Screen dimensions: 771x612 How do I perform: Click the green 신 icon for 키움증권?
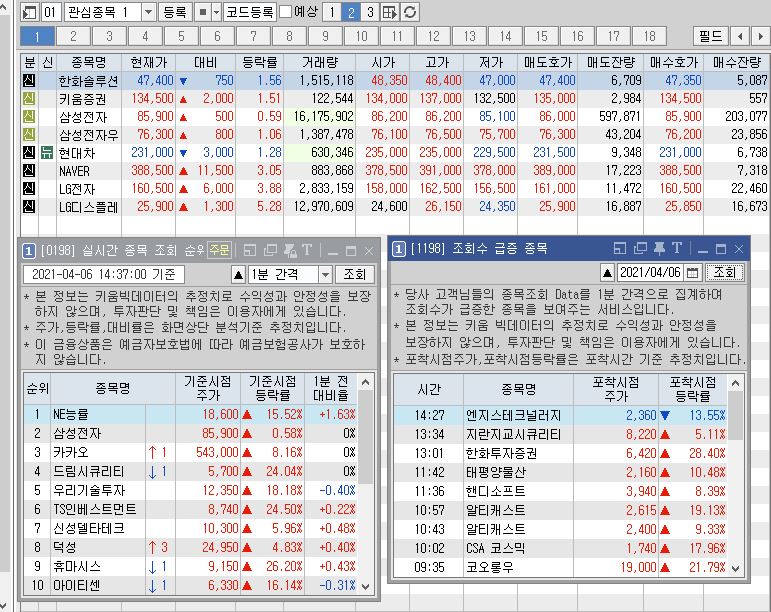[29, 99]
